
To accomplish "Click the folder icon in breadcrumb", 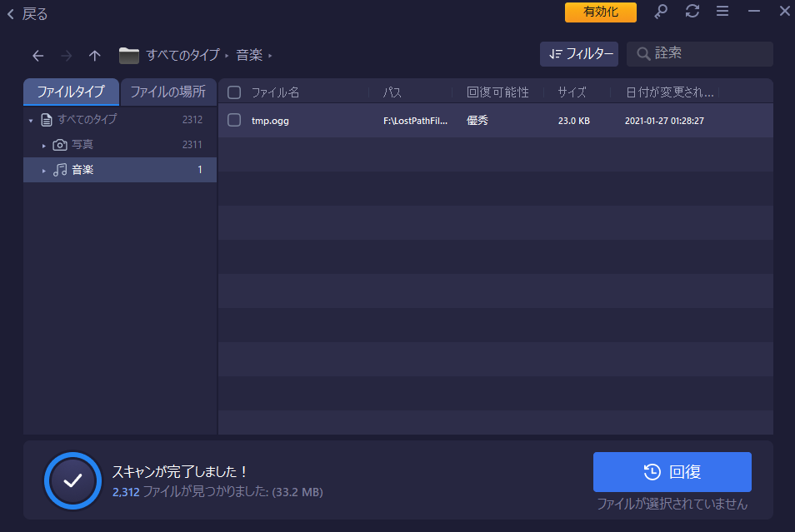I will pos(128,56).
